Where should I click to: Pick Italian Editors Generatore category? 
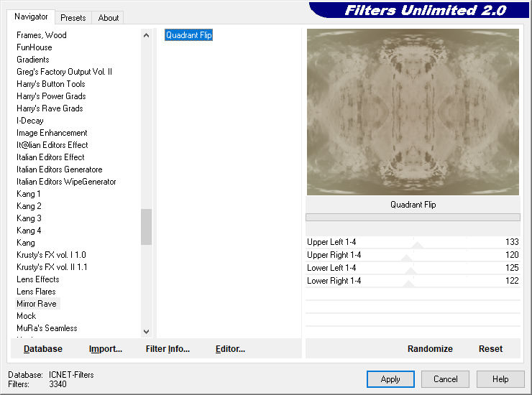click(x=60, y=169)
